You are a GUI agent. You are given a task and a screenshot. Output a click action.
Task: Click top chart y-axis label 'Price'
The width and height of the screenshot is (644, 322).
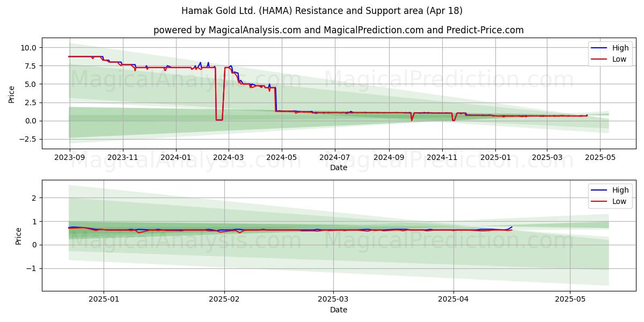pyautogui.click(x=12, y=93)
